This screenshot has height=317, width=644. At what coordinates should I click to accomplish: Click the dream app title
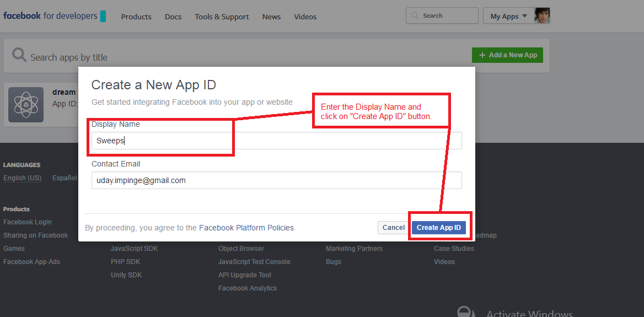tap(64, 92)
